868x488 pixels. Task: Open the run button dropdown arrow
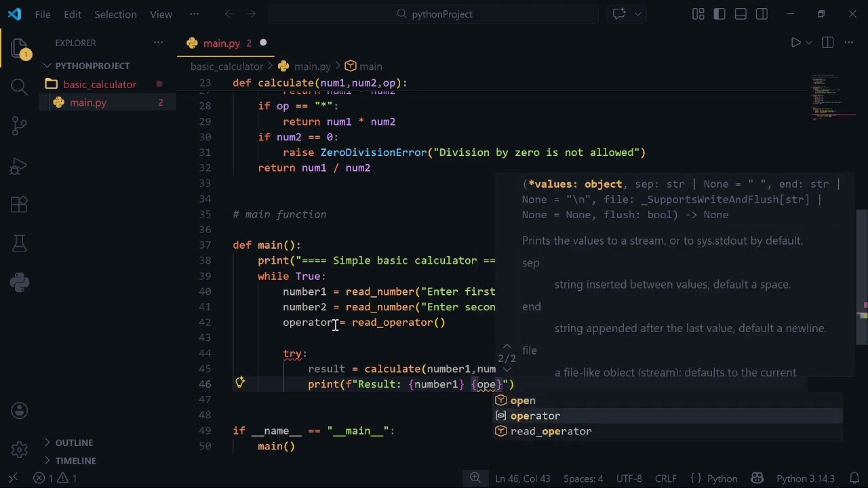(x=809, y=43)
